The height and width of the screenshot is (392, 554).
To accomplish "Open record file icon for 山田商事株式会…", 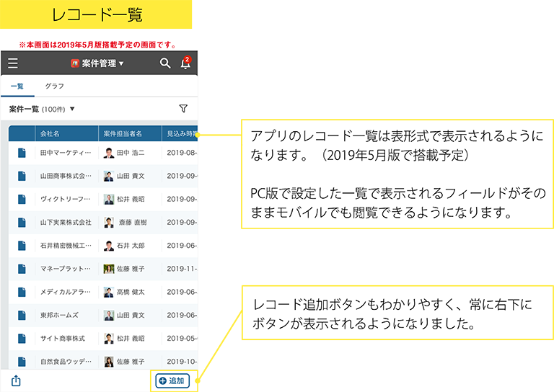I will [x=22, y=176].
